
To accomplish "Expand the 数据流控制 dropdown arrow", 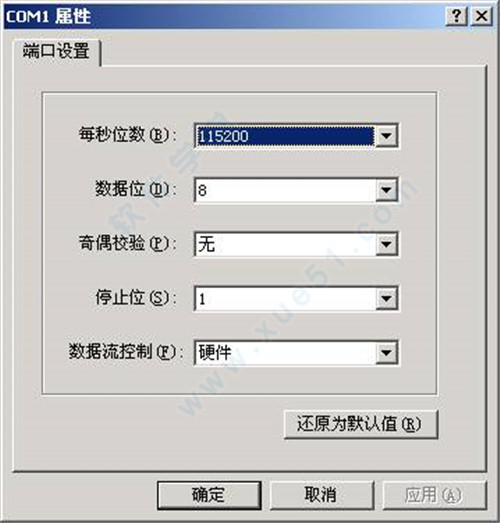I will pos(386,353).
